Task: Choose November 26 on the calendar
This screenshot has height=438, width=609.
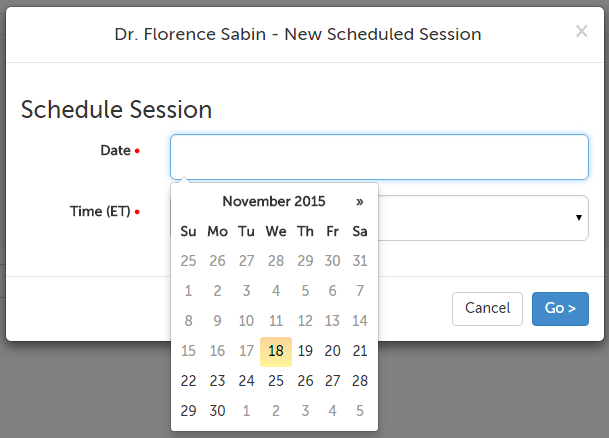Action: (305, 381)
